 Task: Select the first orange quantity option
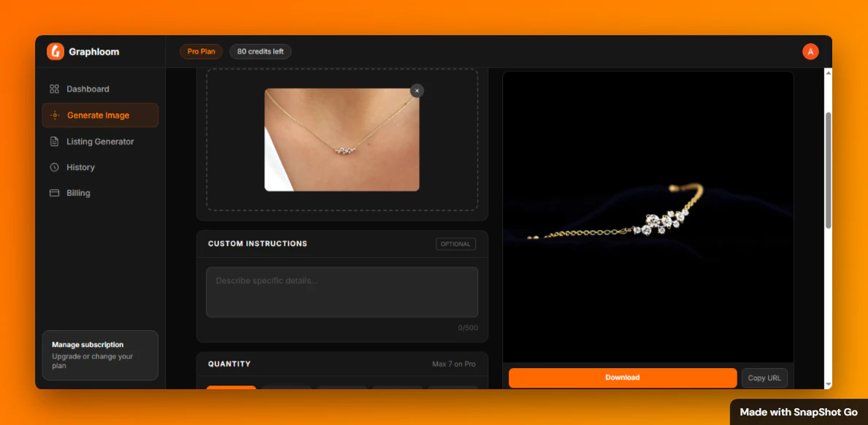click(231, 387)
